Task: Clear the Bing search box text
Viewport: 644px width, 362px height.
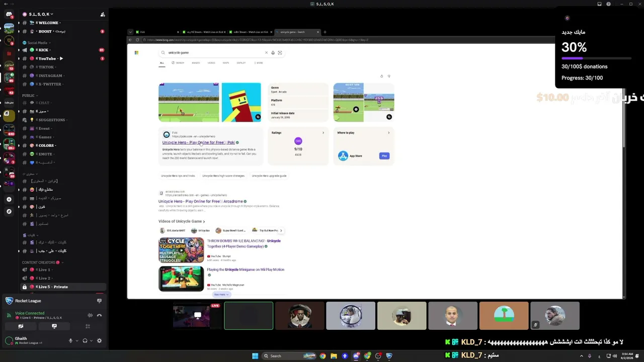Action: [x=266, y=53]
